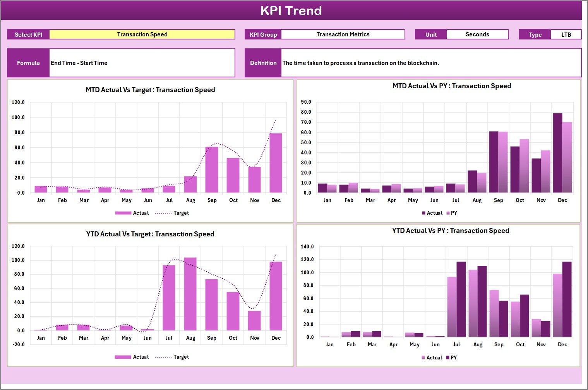
Task: Toggle the PY legend in MTD PY chart
Action: coord(453,213)
